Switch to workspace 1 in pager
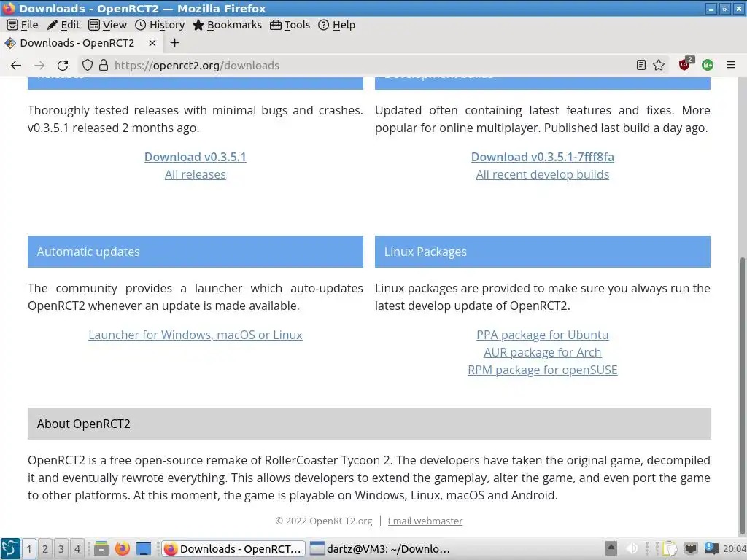This screenshot has height=560, width=747. point(28,549)
